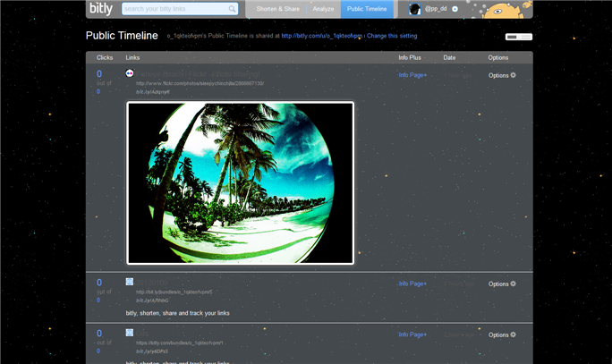Click the Flickr favicon on first link
Viewport: 612px width, 364px height.
[x=130, y=73]
